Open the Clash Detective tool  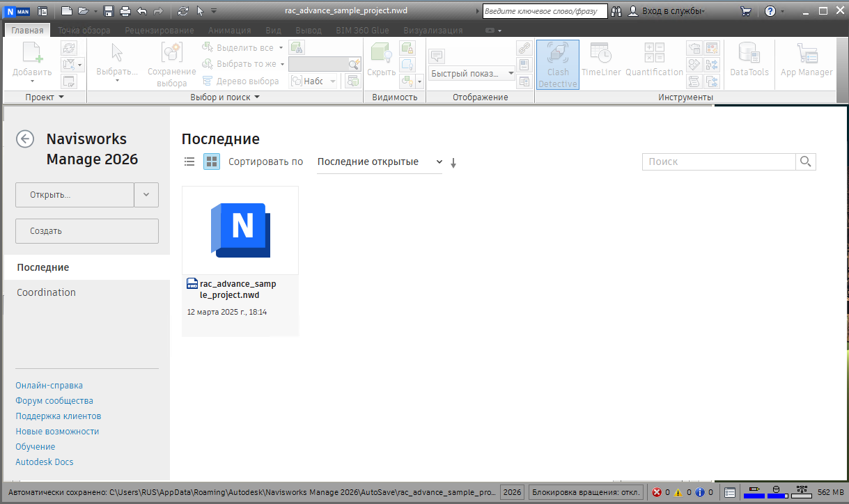[x=558, y=65]
